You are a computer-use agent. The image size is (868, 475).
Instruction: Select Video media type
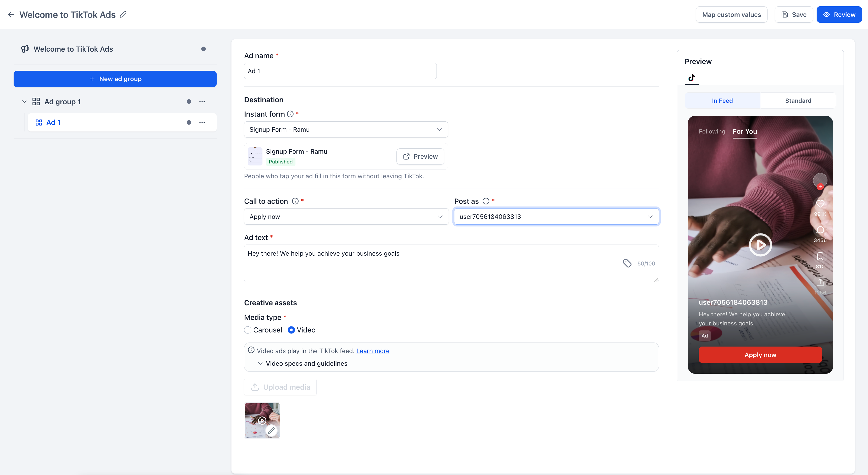point(291,330)
